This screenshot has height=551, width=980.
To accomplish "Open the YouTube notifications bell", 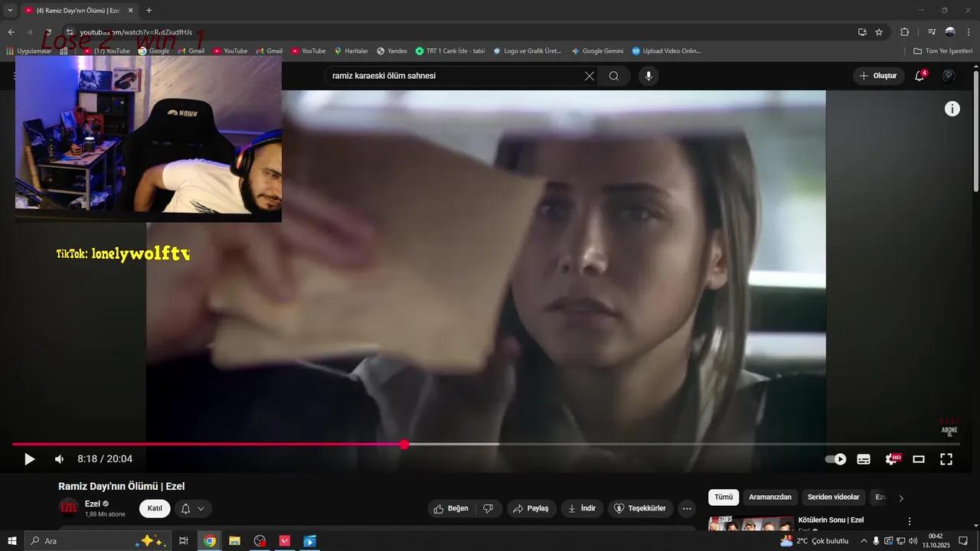I will click(x=920, y=76).
